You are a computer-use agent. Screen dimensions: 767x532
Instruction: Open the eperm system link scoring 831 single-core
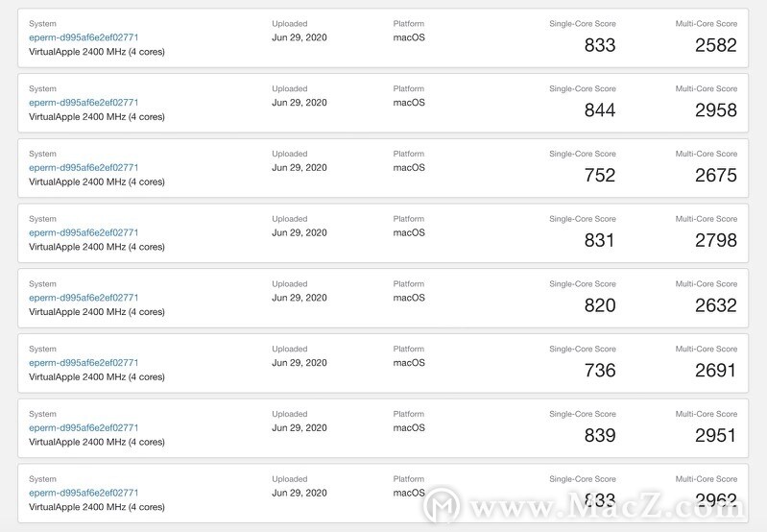(84, 233)
